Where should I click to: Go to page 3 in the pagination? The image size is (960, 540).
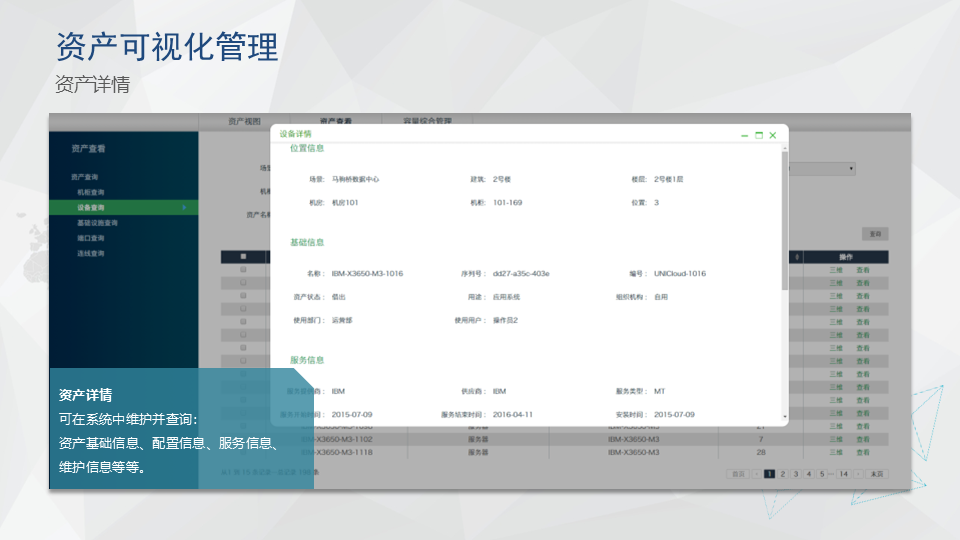tap(796, 474)
